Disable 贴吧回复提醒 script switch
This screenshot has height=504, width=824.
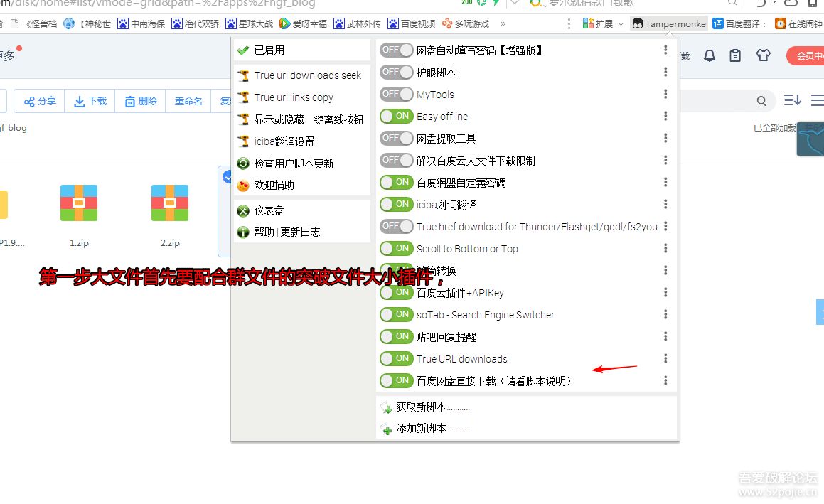tap(396, 337)
